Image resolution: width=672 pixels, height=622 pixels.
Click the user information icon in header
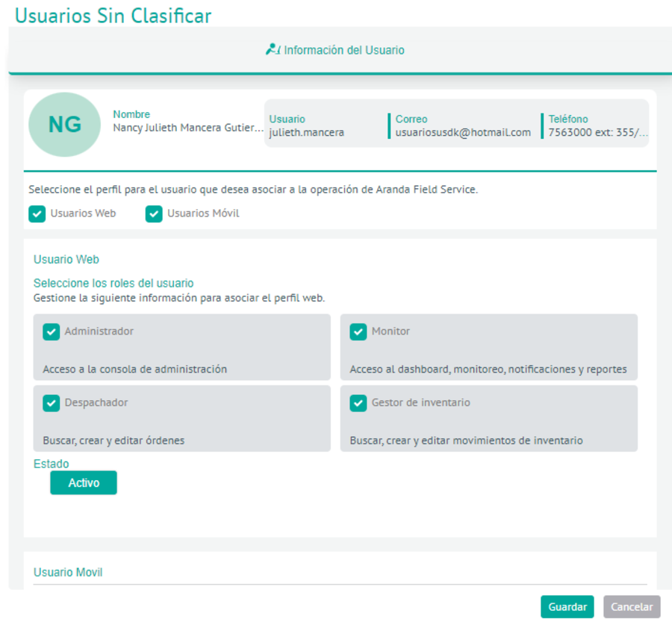[x=273, y=50]
